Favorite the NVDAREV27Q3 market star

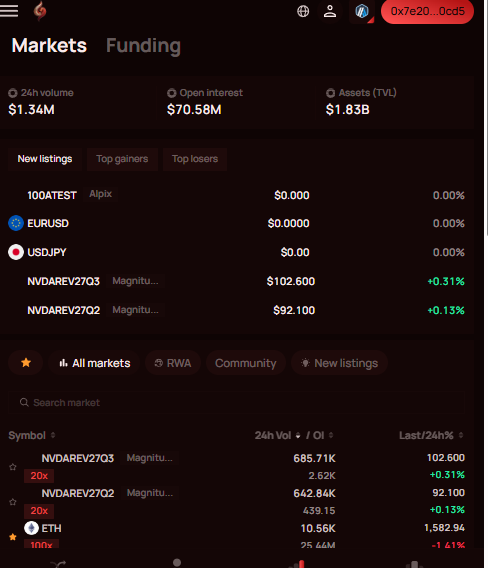tap(13, 467)
